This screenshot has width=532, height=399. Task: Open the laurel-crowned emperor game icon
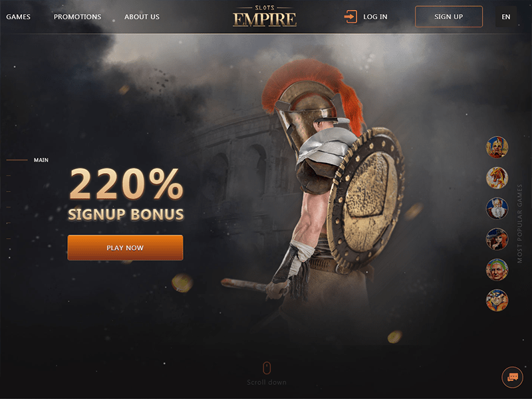497,269
